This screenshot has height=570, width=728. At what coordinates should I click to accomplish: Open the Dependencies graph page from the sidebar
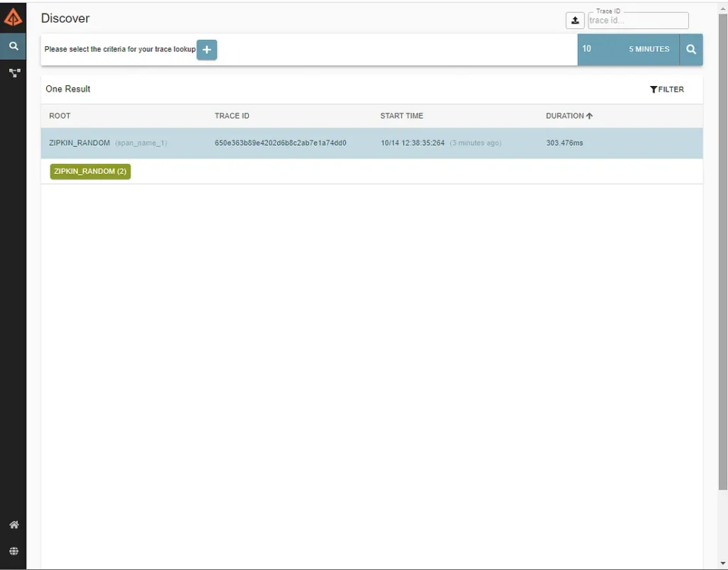tap(13, 72)
